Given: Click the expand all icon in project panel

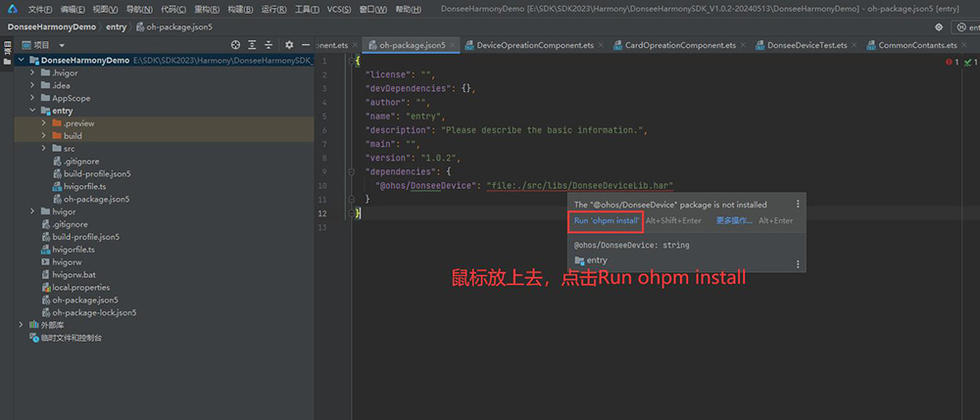Looking at the screenshot, I should (252, 45).
